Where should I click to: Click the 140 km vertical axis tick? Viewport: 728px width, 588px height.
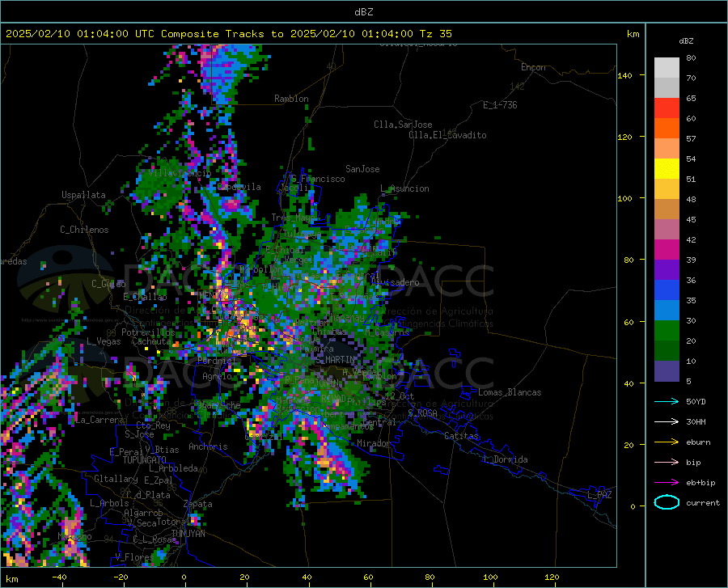[x=624, y=76]
